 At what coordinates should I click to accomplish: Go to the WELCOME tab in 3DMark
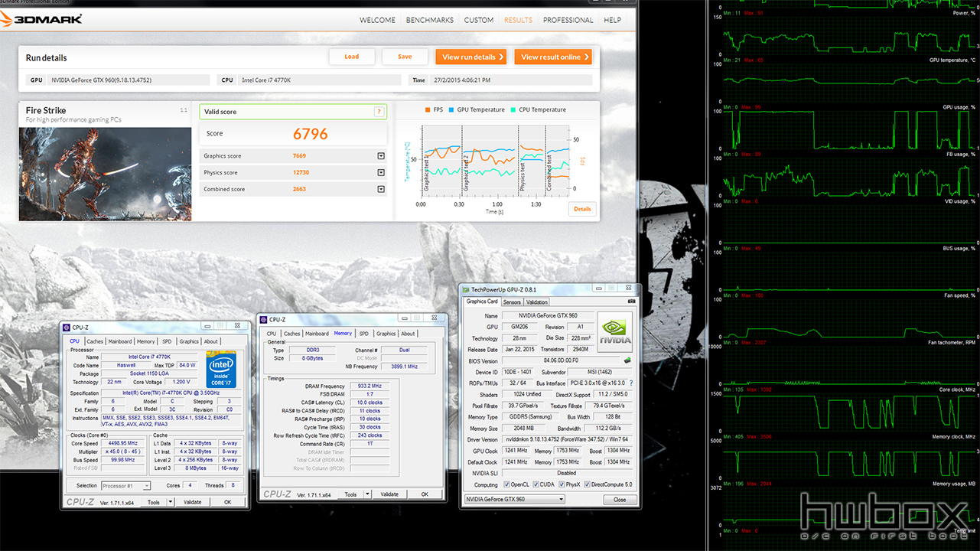pyautogui.click(x=377, y=20)
